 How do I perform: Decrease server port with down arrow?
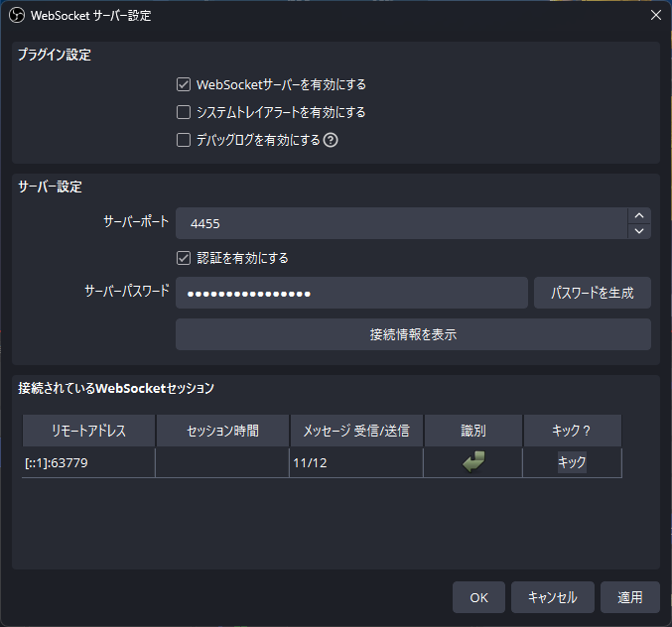[x=639, y=231]
